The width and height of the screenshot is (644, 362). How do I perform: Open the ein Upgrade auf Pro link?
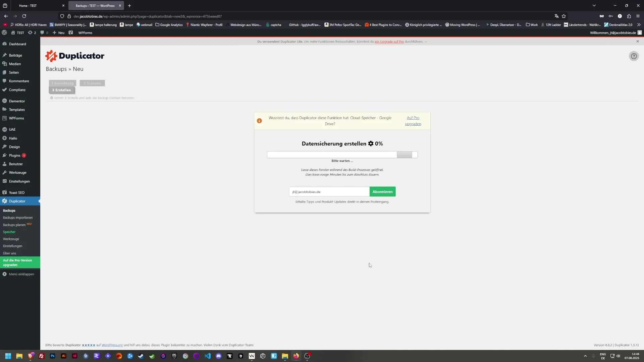coord(389,42)
